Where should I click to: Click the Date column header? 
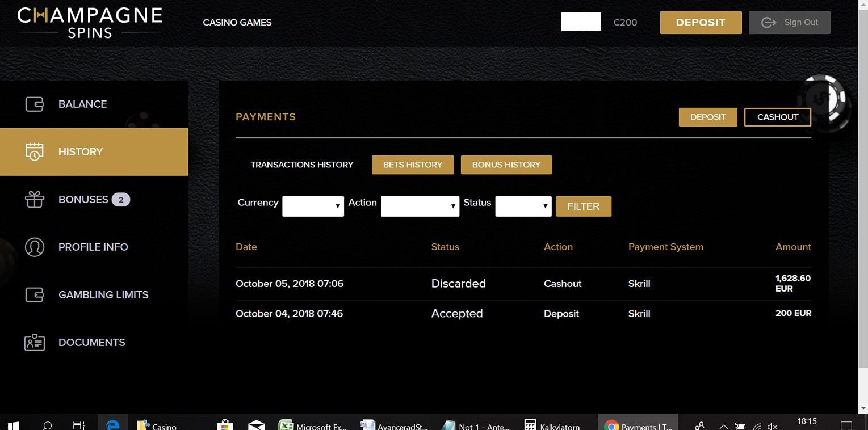246,247
